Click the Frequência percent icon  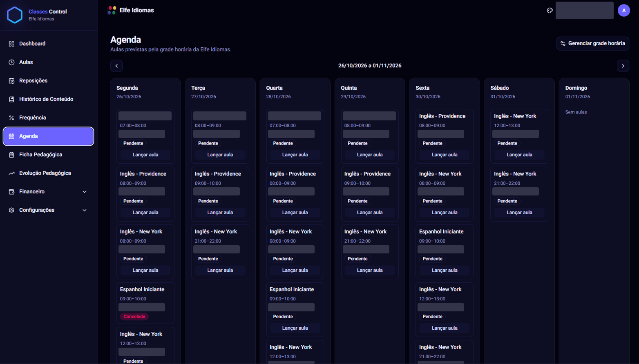[x=11, y=118]
